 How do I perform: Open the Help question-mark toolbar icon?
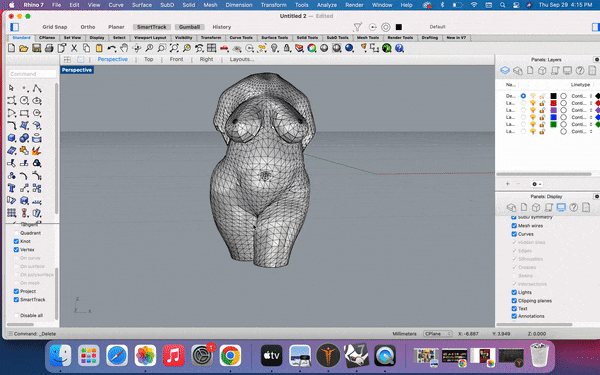(x=399, y=48)
